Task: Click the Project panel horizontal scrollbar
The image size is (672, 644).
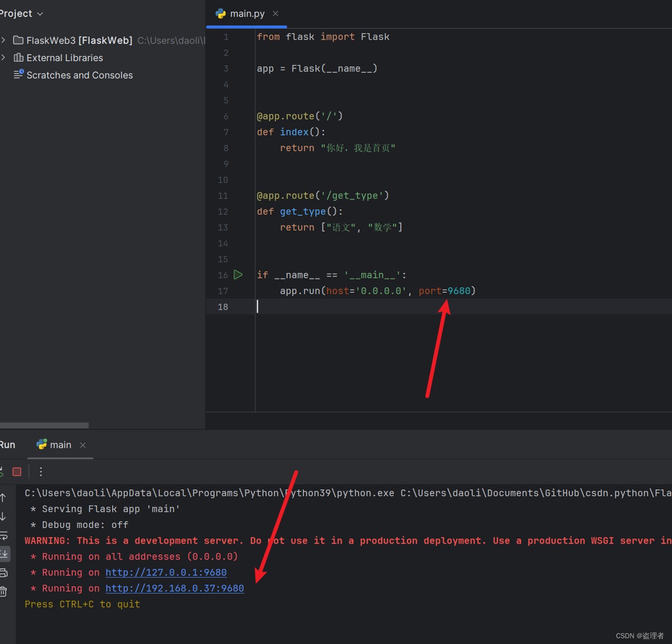Action: click(x=44, y=425)
